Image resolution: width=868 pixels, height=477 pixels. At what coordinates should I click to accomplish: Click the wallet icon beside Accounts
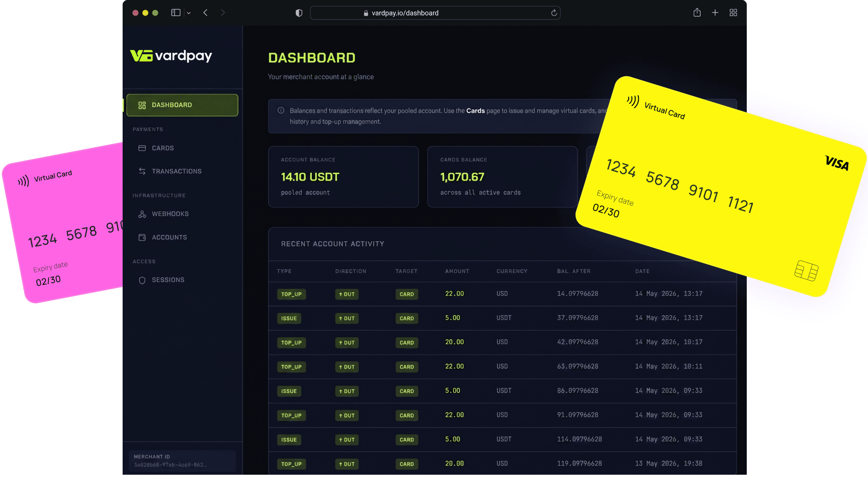tap(142, 238)
